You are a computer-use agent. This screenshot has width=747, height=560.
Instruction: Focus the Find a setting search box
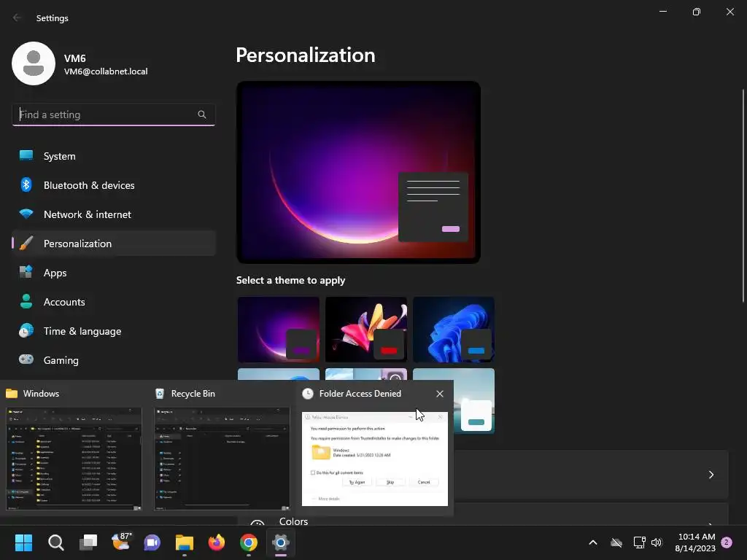point(113,114)
